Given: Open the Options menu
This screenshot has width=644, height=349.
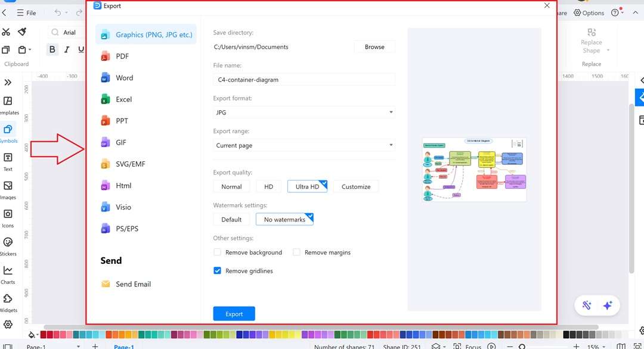Looking at the screenshot, I should tap(589, 13).
